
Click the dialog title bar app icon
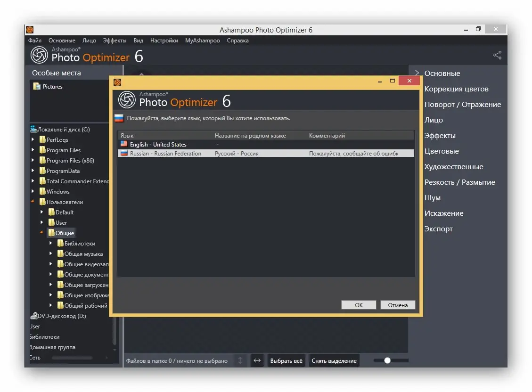point(117,82)
